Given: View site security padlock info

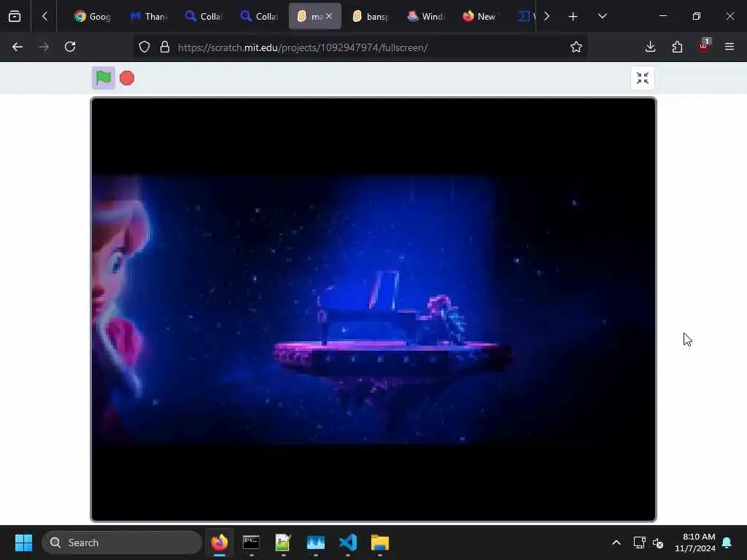Looking at the screenshot, I should 165,47.
